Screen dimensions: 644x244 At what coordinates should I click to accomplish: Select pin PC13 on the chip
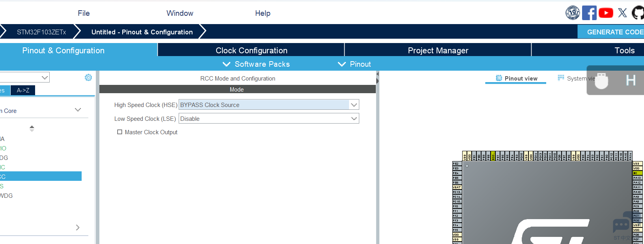457,192
